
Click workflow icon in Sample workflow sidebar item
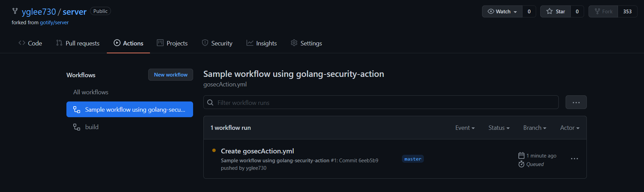(x=77, y=110)
